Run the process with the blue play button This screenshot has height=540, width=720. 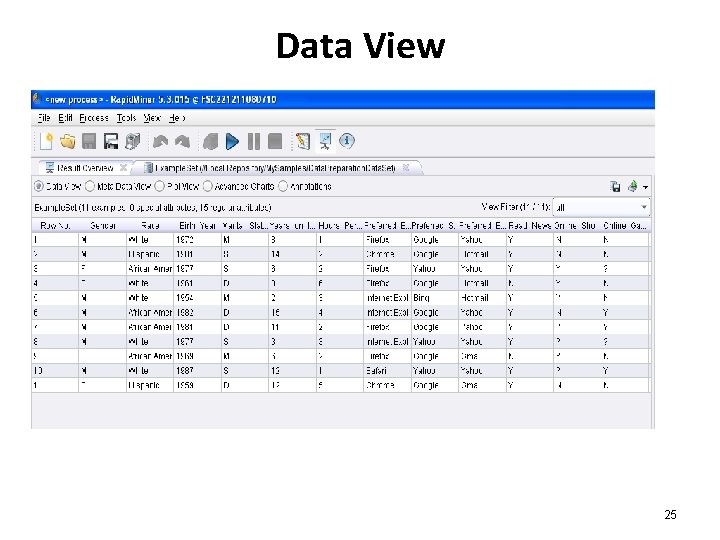(232, 141)
